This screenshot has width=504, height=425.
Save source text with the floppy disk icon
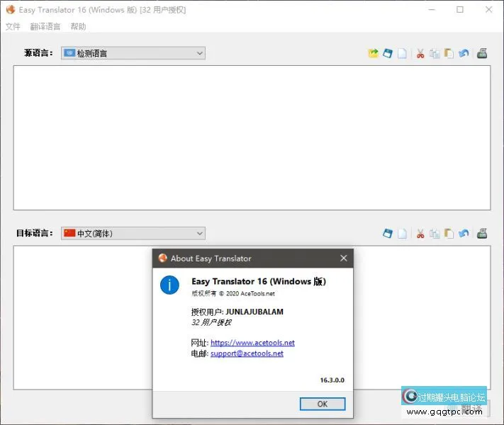(388, 53)
